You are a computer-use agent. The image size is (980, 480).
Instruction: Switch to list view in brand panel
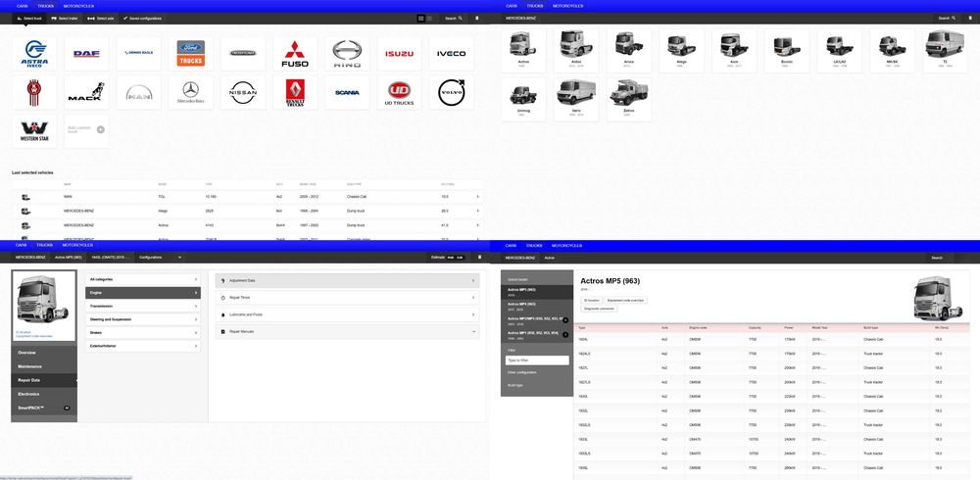click(x=429, y=19)
